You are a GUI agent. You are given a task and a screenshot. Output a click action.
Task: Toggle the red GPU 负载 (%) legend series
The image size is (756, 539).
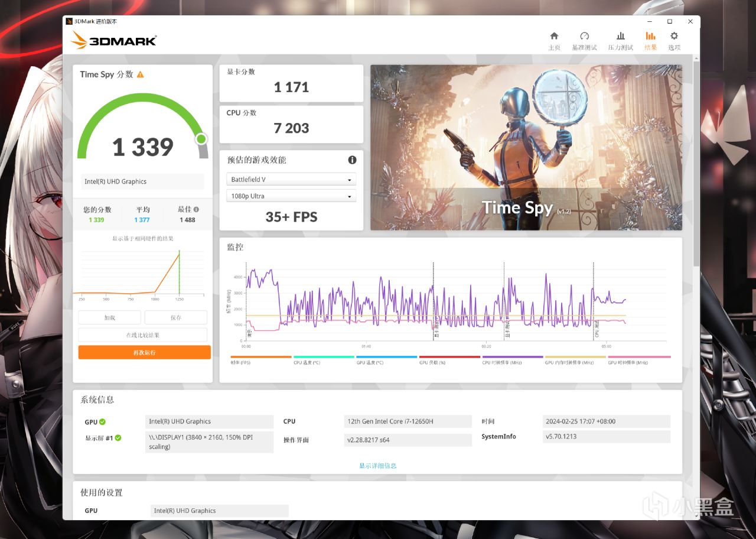point(449,359)
